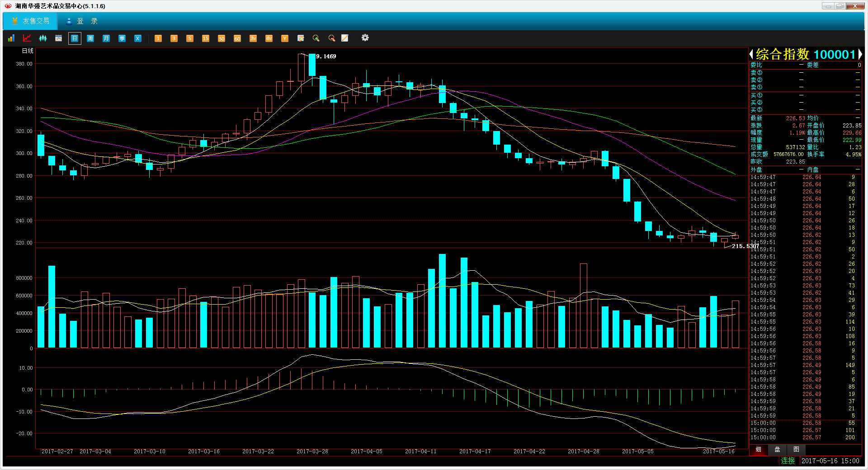Open the notepad pencil drawing tool
The image size is (868, 470).
pos(345,38)
